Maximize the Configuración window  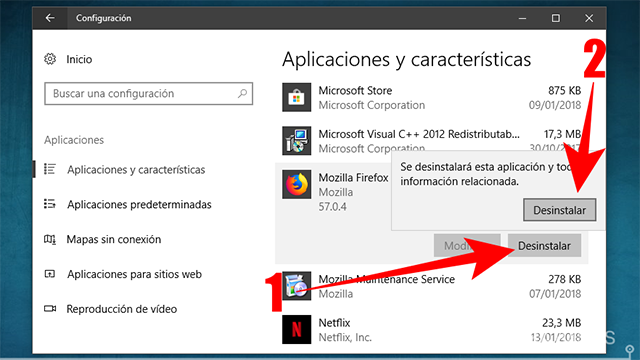coord(556,18)
